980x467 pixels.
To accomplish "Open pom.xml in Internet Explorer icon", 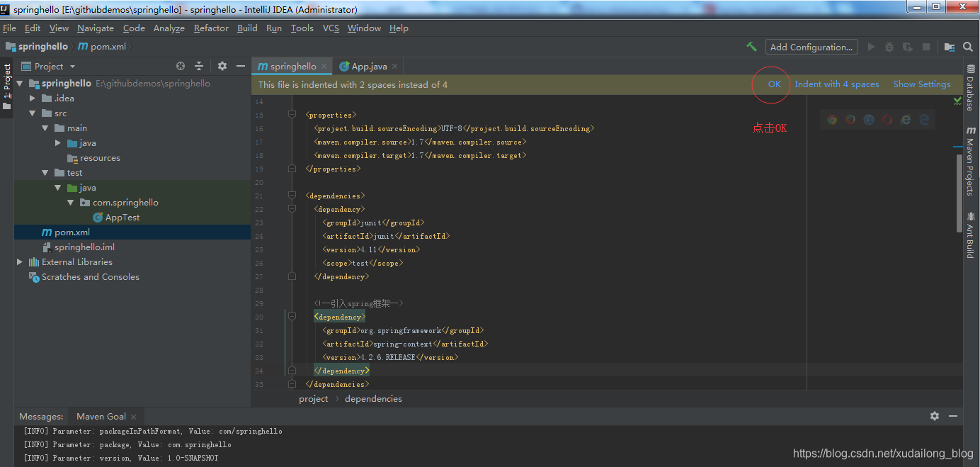I will pos(906,120).
